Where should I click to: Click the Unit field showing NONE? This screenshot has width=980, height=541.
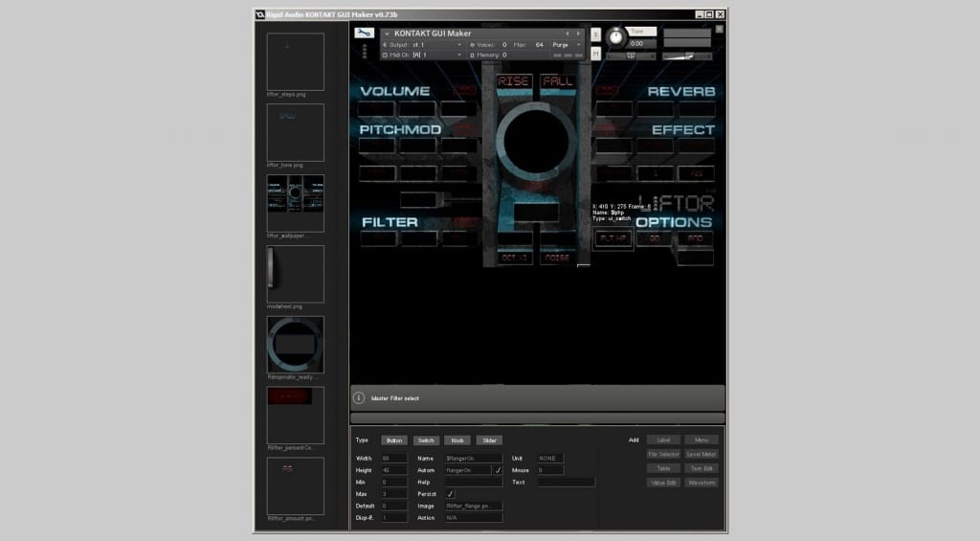550,459
